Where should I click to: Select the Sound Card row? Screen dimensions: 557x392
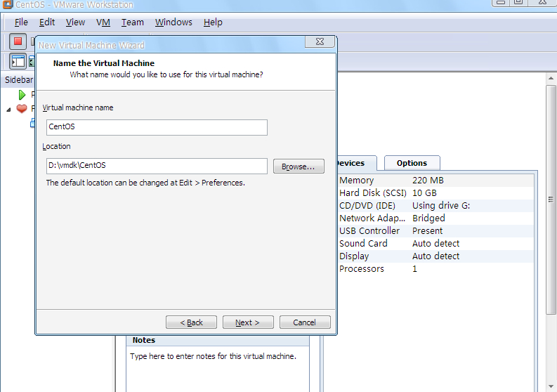[436, 244]
